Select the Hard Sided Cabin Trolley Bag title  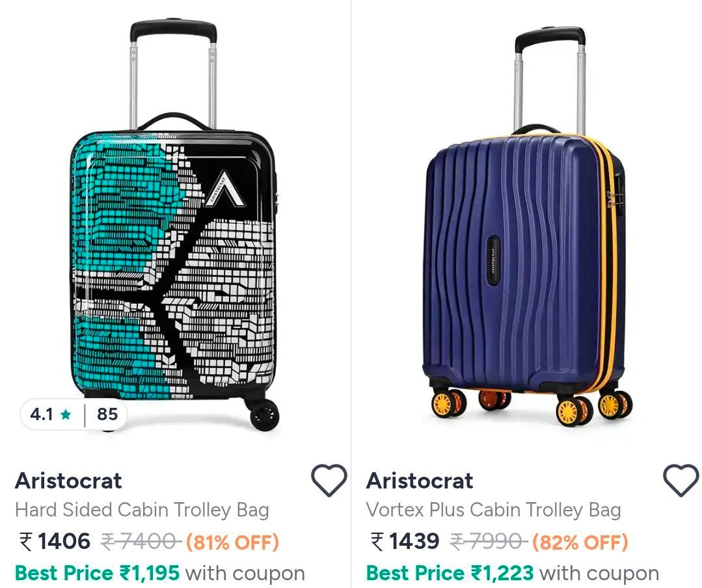[142, 511]
